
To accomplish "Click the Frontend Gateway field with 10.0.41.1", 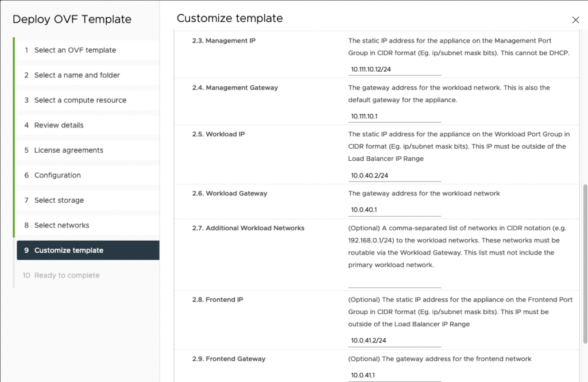I will (x=394, y=374).
